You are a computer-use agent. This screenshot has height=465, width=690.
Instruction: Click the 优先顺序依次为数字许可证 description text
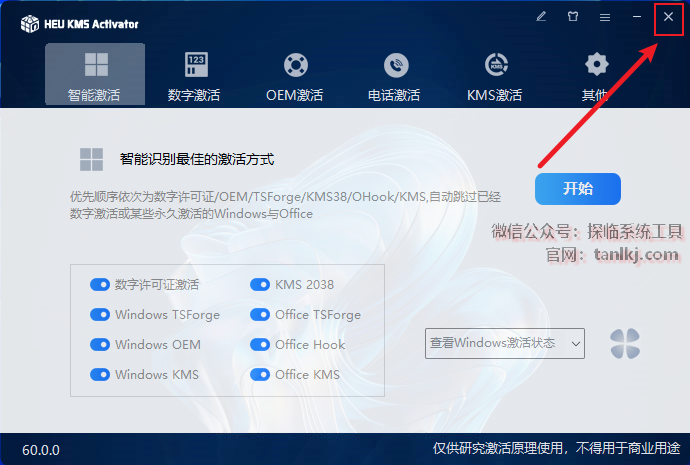pyautogui.click(x=285, y=205)
